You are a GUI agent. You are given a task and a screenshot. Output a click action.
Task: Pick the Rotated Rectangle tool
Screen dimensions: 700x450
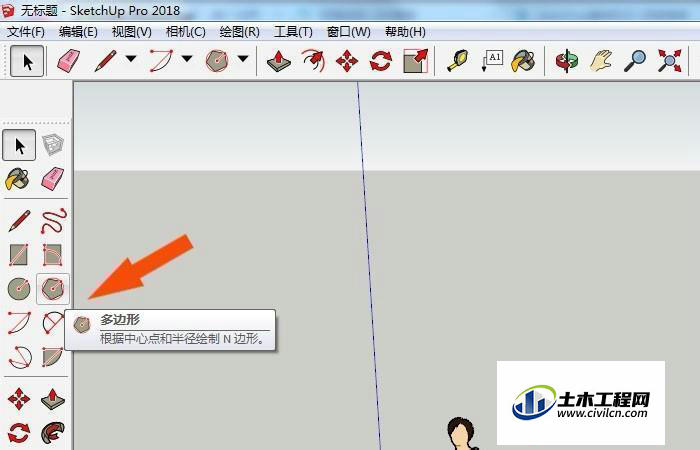click(x=53, y=255)
